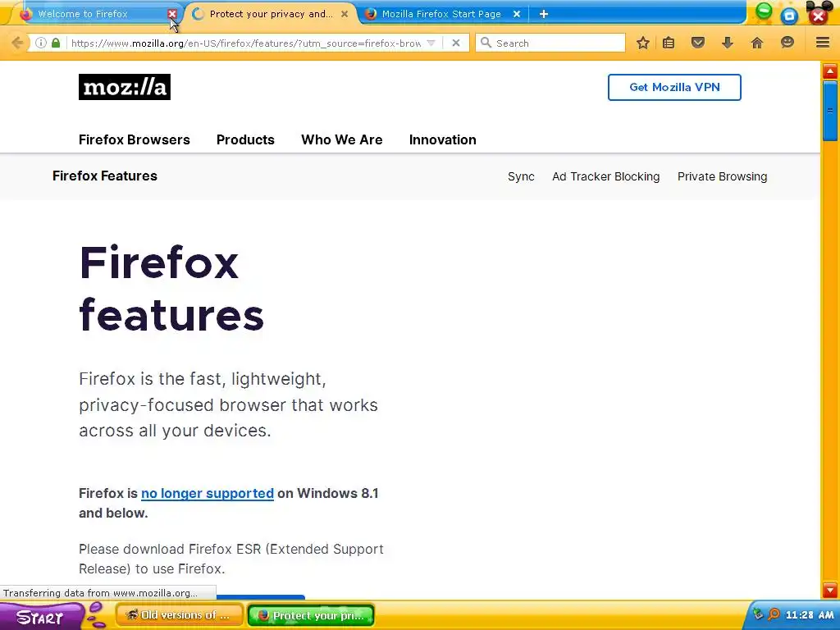Maximize window with the blue button
Viewport: 840px width, 630px height.
point(789,16)
